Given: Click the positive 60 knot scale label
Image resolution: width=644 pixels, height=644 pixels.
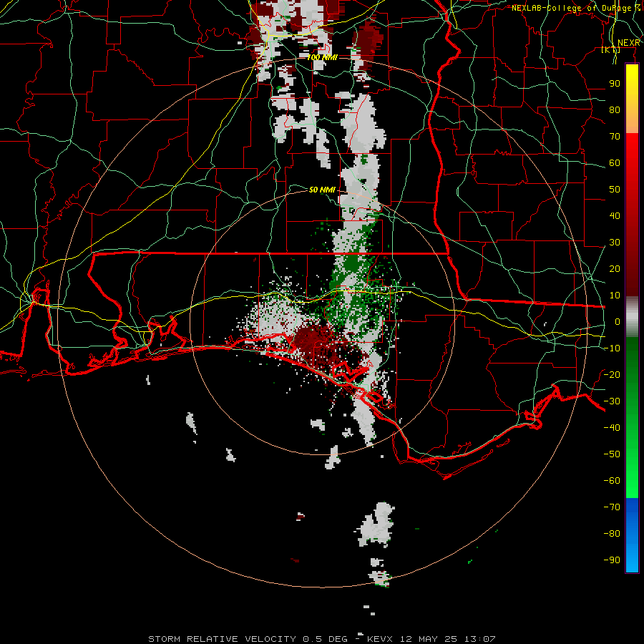Looking at the screenshot, I should (615, 163).
